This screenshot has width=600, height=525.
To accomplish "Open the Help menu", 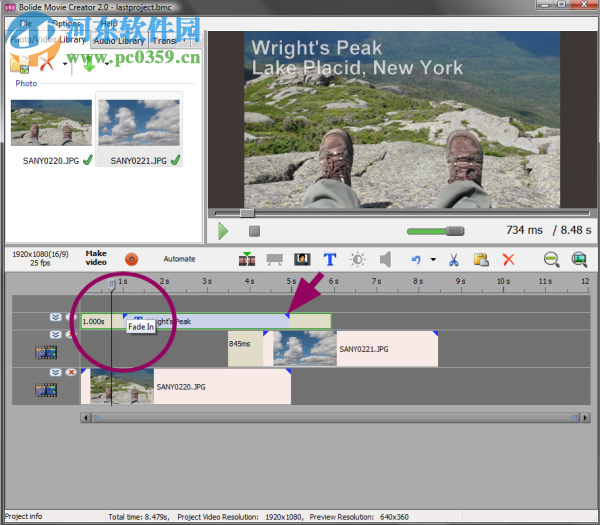I will pyautogui.click(x=109, y=24).
